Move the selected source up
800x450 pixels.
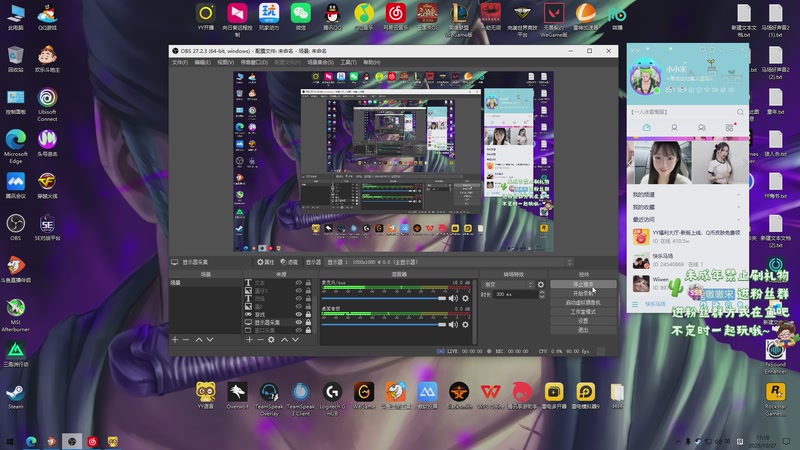coord(284,339)
